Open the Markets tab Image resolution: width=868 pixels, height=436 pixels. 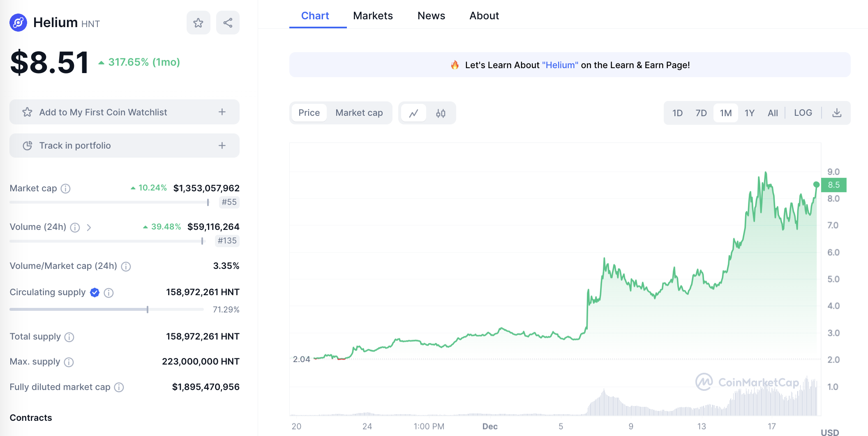tap(373, 16)
